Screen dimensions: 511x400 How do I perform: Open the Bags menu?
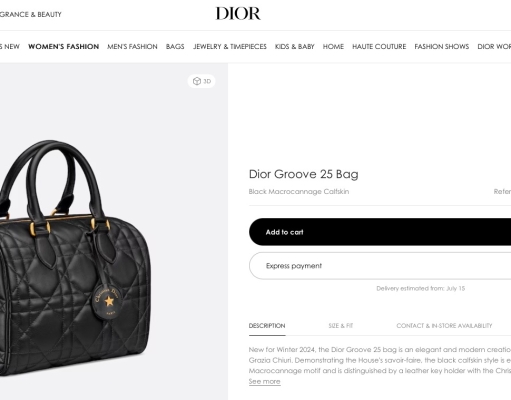[175, 47]
